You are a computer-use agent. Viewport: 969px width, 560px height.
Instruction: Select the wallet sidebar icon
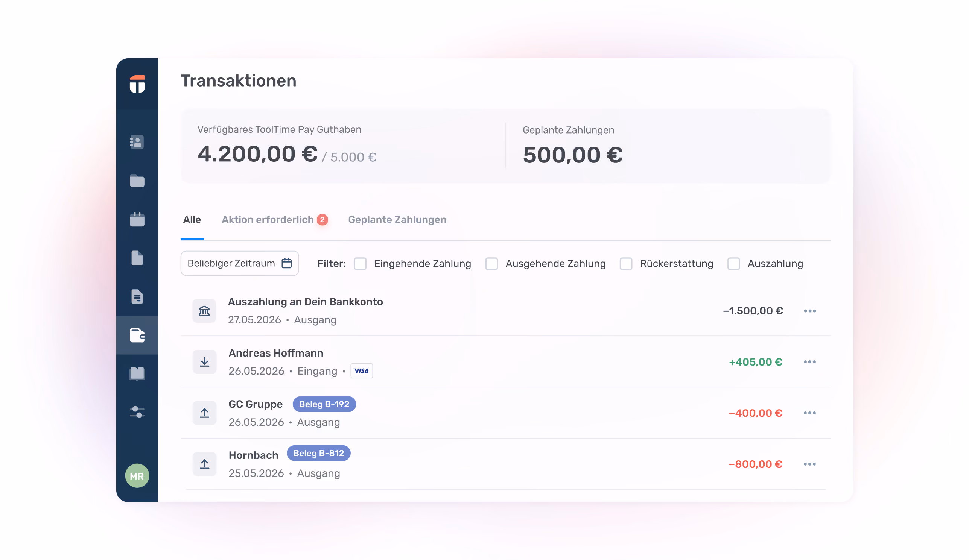pyautogui.click(x=137, y=335)
